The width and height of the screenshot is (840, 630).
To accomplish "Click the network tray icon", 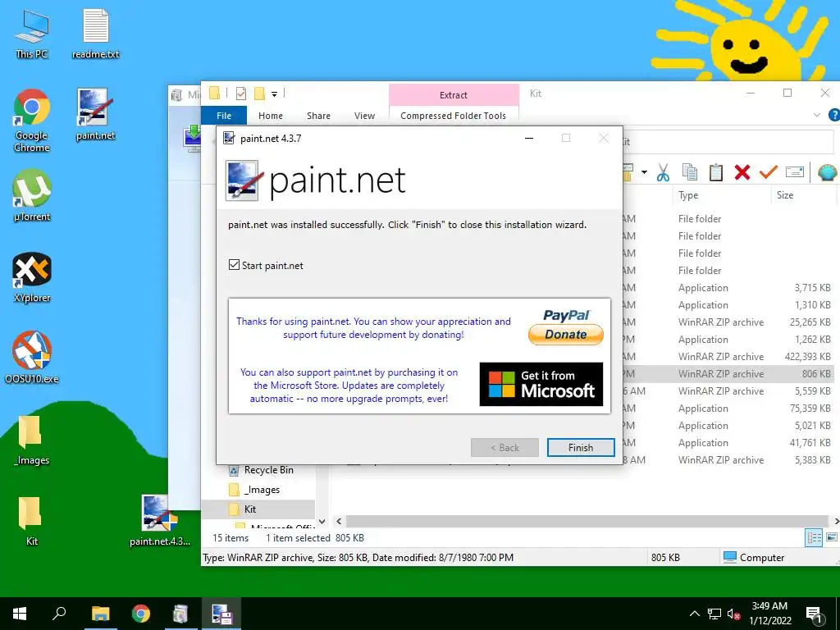I will pos(714,614).
